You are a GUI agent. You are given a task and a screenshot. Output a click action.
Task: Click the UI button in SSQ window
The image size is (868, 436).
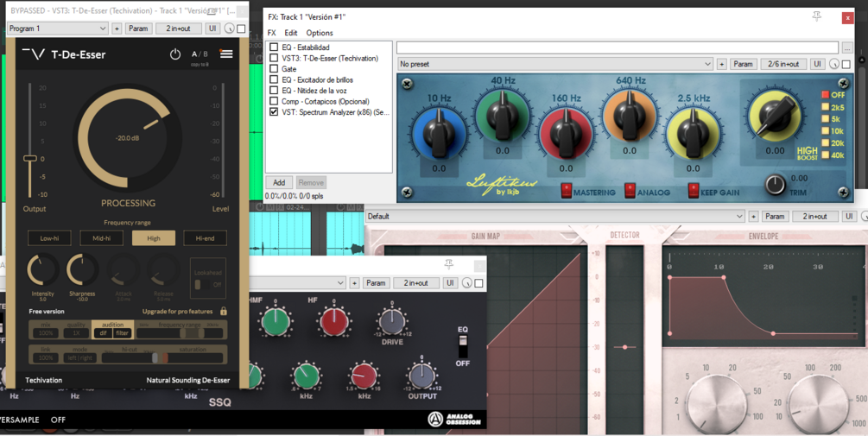tap(450, 282)
